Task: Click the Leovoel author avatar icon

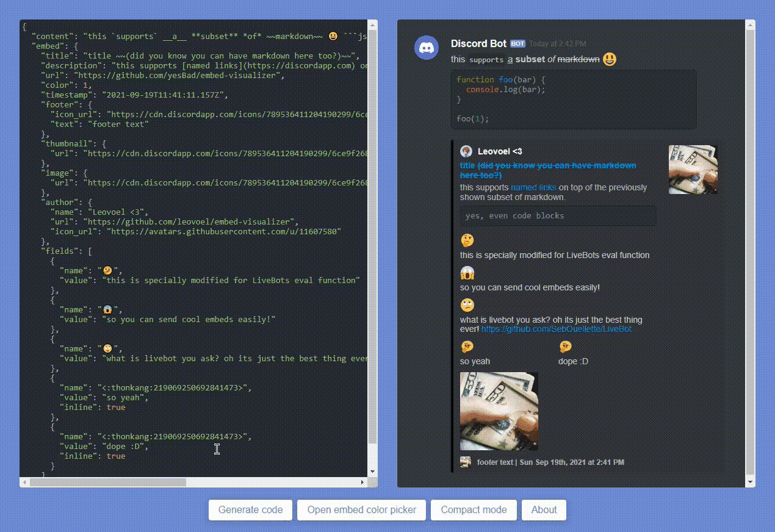Action: click(x=466, y=151)
